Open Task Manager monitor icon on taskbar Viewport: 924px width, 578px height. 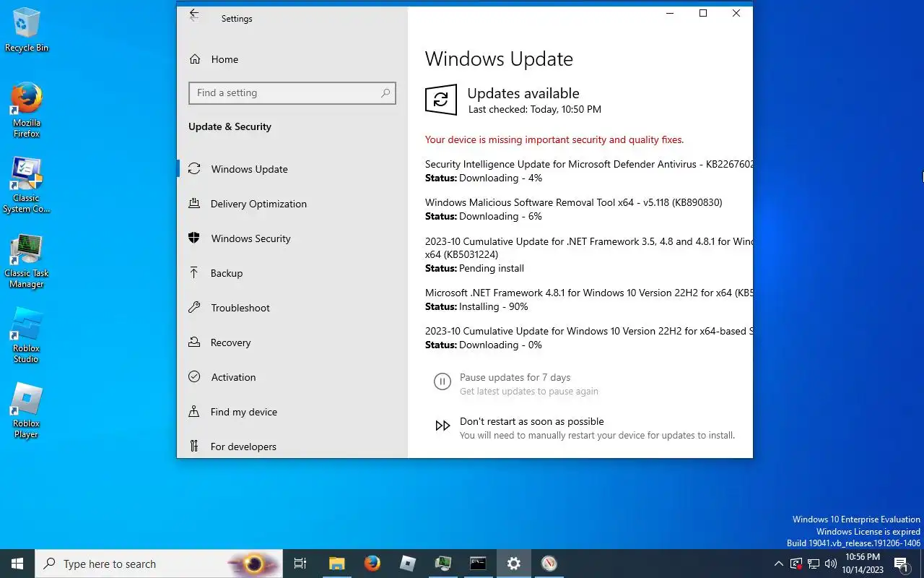coord(443,564)
